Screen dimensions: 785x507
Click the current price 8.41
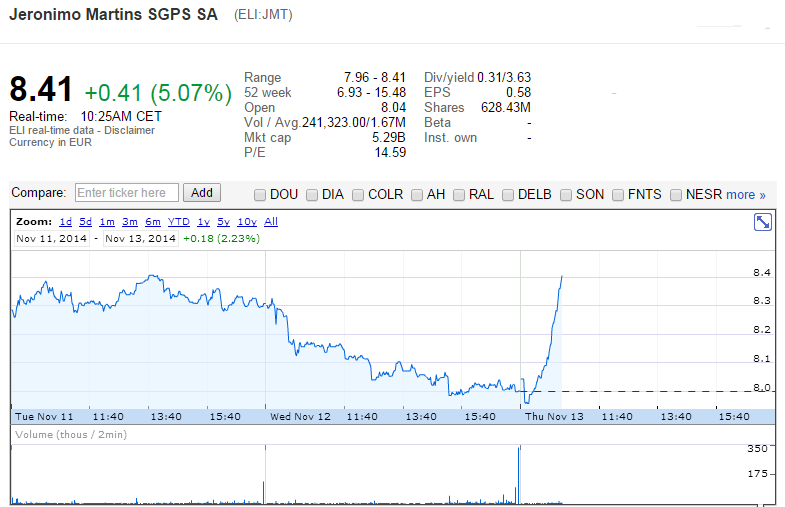(41, 90)
